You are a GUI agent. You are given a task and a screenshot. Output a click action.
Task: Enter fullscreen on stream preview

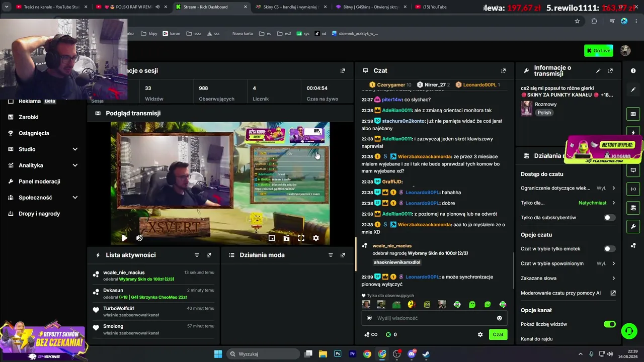[x=301, y=238]
